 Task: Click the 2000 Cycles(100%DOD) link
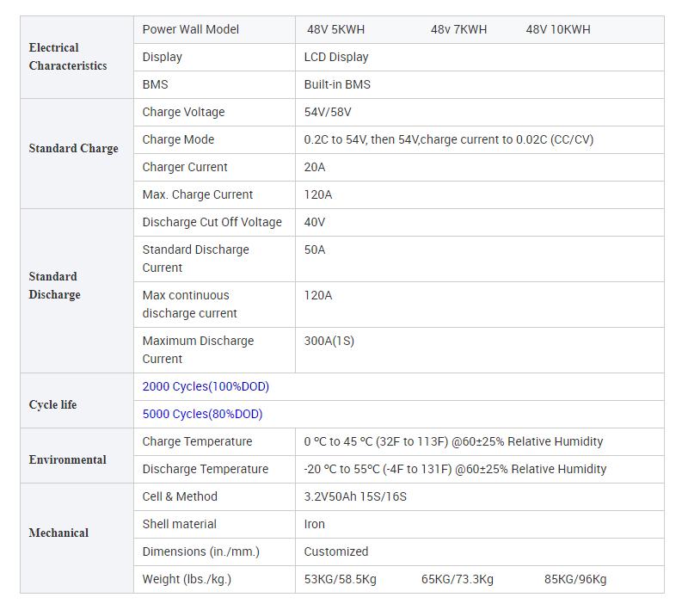206,386
